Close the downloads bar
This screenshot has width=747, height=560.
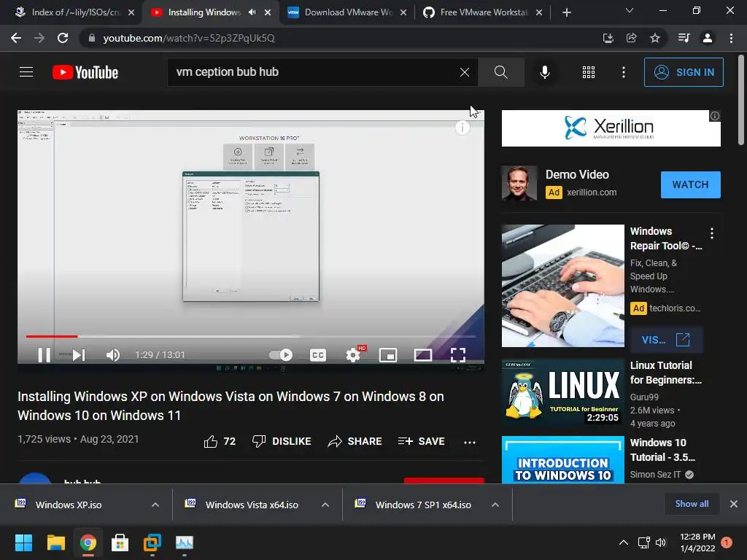pyautogui.click(x=734, y=504)
